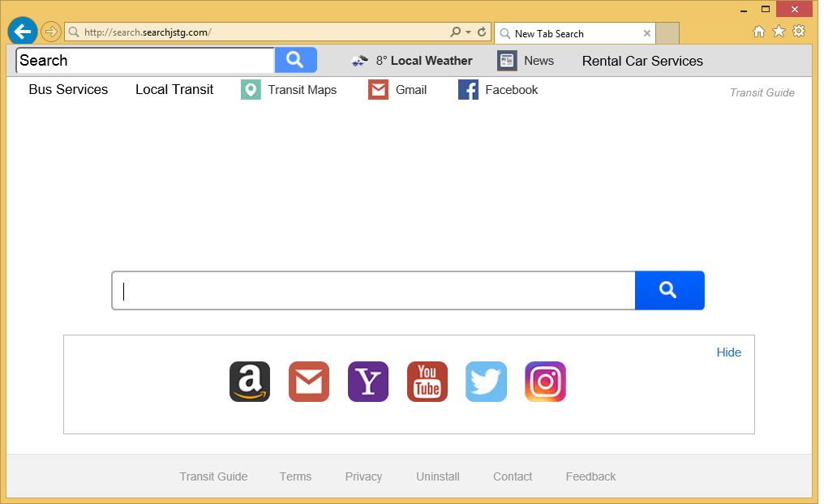Open Transit Maps from the toolbar
The image size is (824, 504).
(289, 90)
